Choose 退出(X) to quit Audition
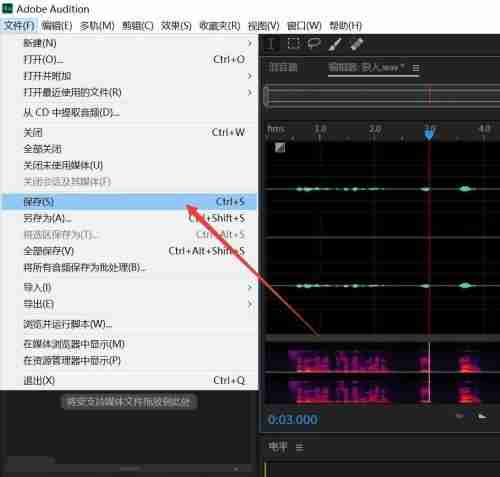Screen dimensions: 500x477 click(129, 380)
